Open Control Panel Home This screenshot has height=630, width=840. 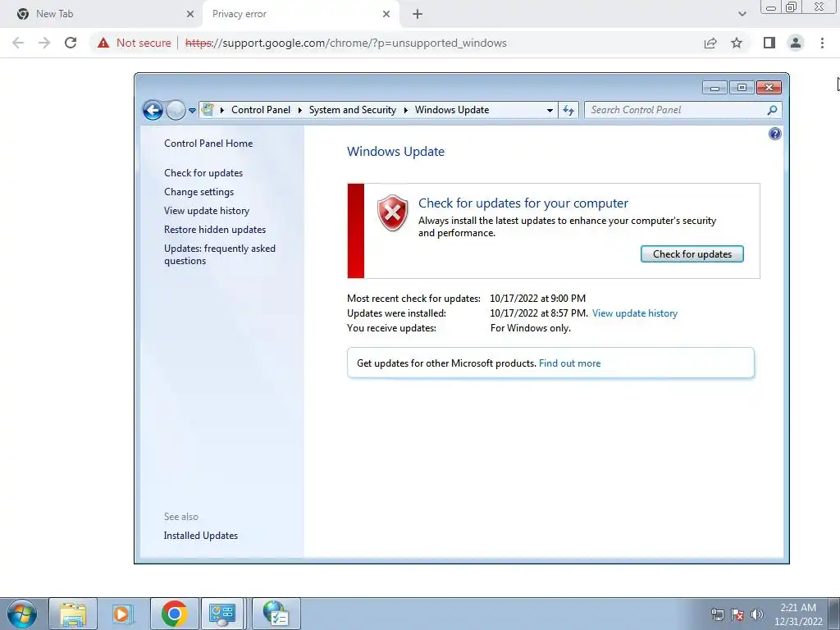[x=208, y=143]
